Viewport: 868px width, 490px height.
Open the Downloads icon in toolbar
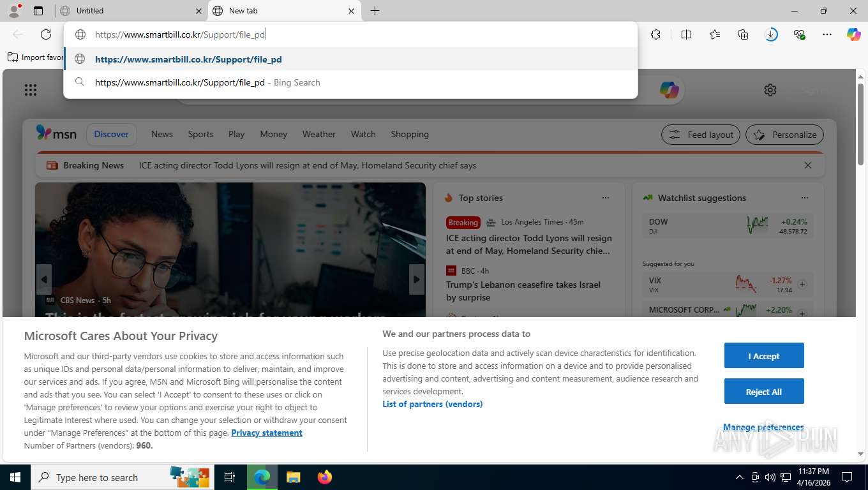[771, 34]
